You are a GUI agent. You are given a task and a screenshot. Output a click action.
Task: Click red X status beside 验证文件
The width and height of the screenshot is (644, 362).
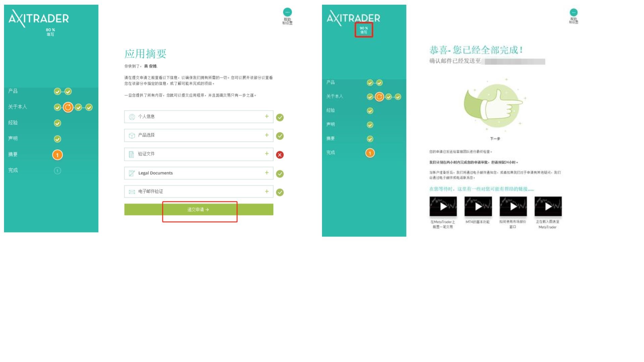tap(280, 155)
